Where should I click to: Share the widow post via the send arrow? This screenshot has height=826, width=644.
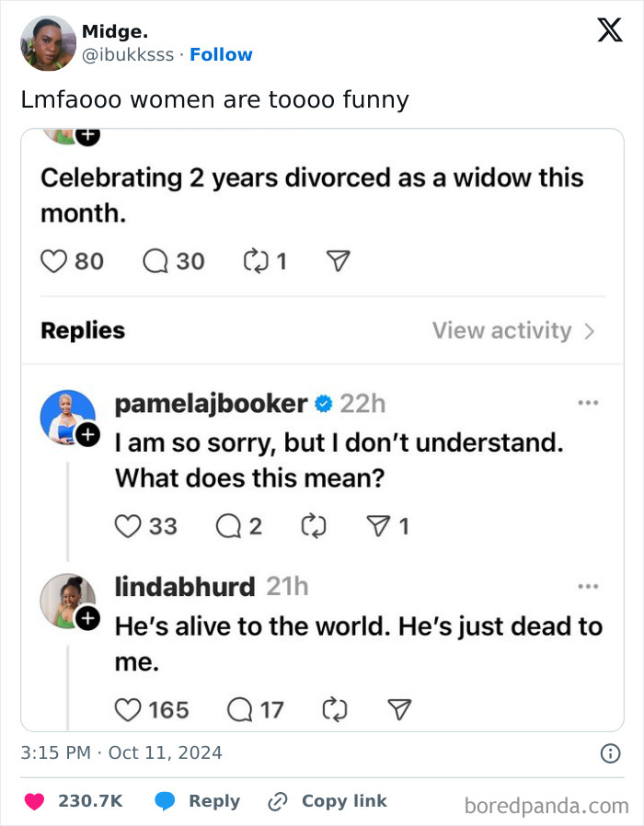pyautogui.click(x=337, y=261)
